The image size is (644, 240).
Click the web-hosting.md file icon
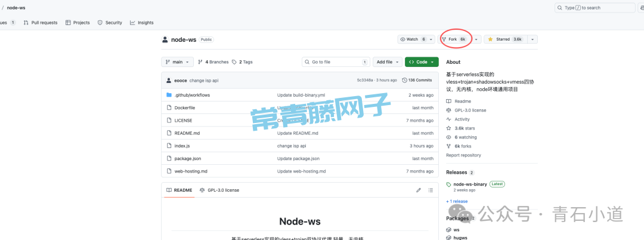point(169,171)
